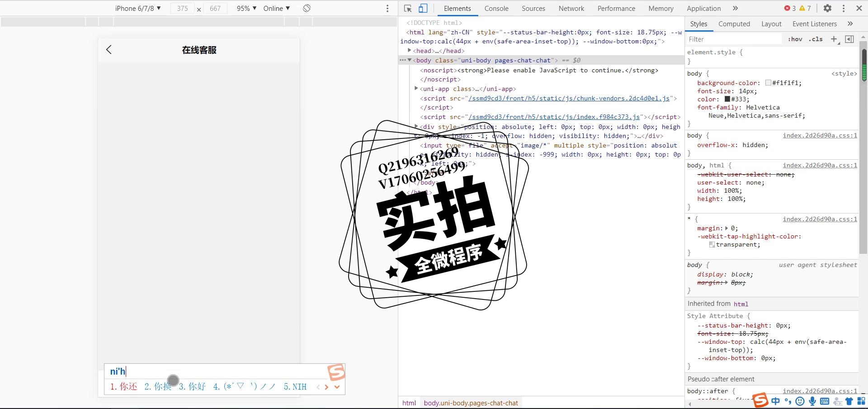Click the viewport width field 375
This screenshot has height=409, width=868.
[182, 8]
